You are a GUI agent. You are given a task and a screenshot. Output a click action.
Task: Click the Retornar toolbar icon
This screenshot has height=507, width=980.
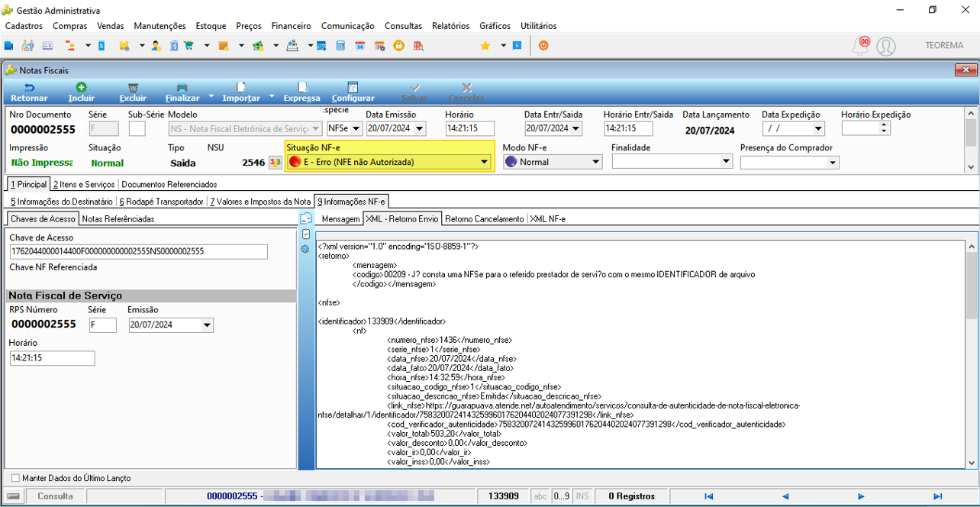[x=29, y=88]
